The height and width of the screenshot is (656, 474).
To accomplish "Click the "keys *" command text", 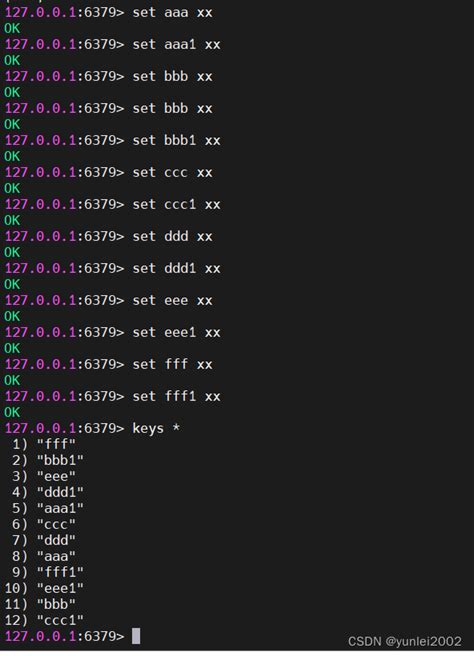I will coord(156,428).
